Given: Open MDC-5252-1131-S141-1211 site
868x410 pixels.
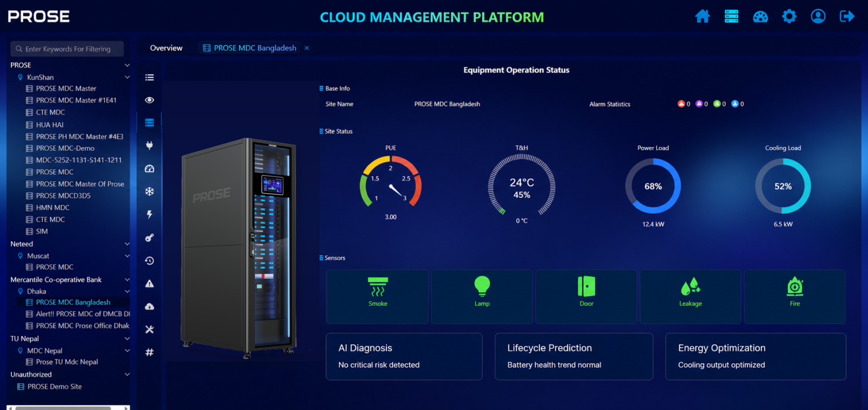Looking at the screenshot, I should point(79,160).
